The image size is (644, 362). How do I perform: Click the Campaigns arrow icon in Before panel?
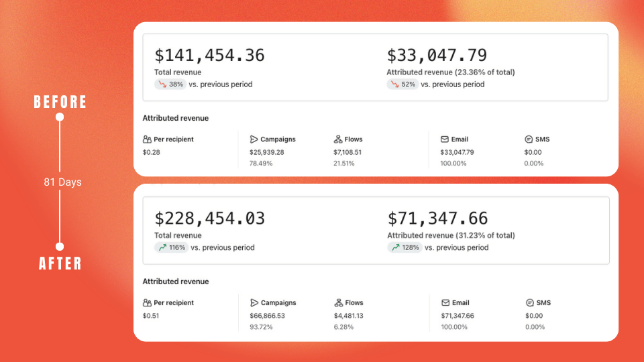[x=254, y=139]
